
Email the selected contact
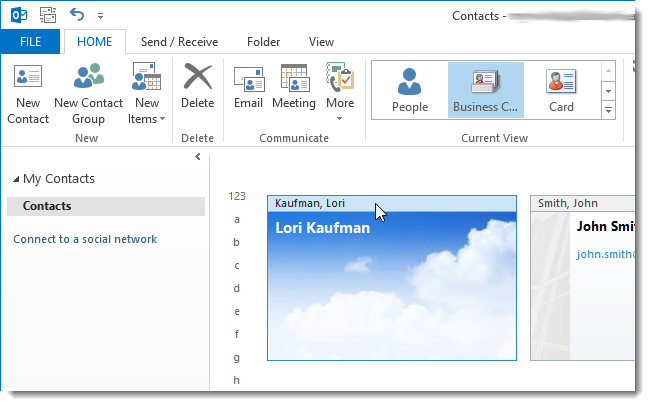click(248, 86)
